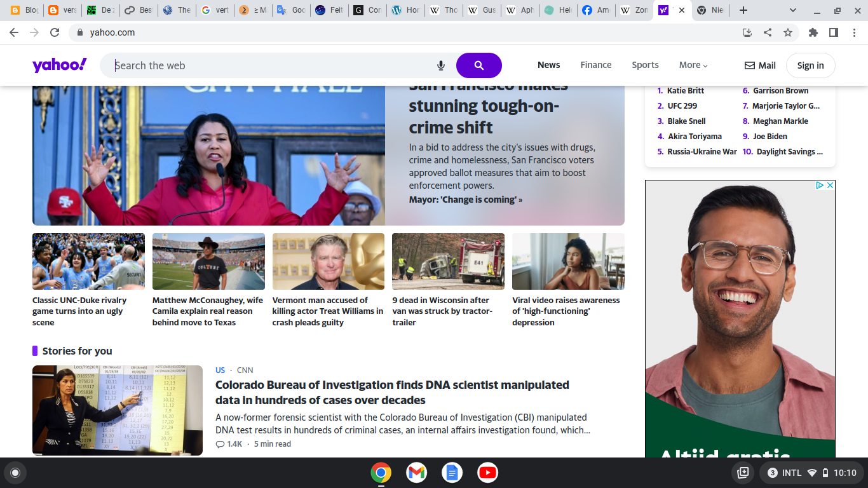This screenshot has width=868, height=488.
Task: Click the share icon in the address bar
Action: coord(768,32)
